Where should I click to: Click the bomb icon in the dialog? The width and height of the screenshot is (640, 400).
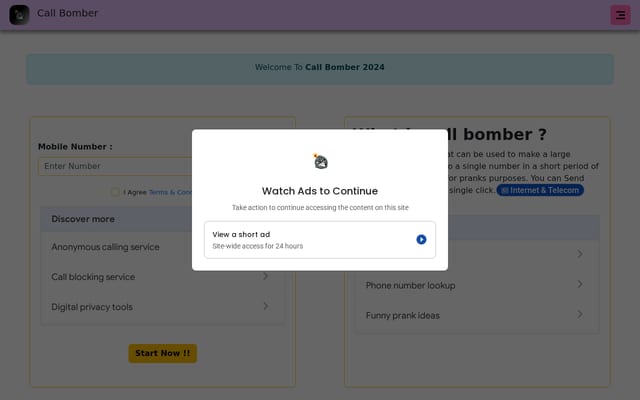(320, 161)
